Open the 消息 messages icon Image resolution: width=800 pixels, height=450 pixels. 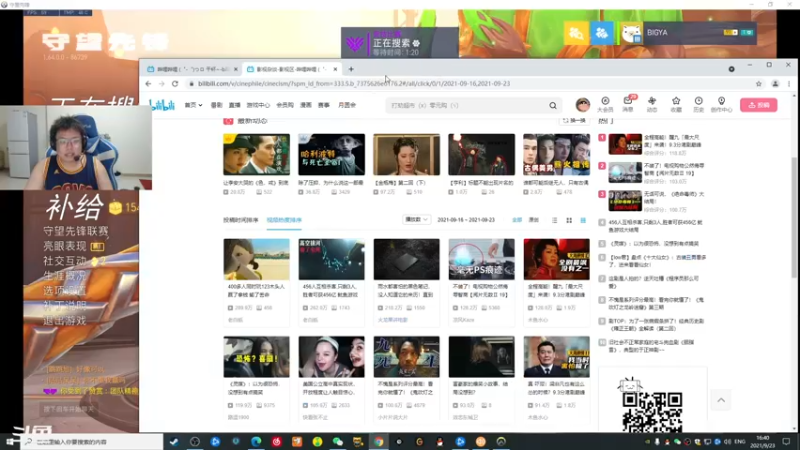(628, 104)
